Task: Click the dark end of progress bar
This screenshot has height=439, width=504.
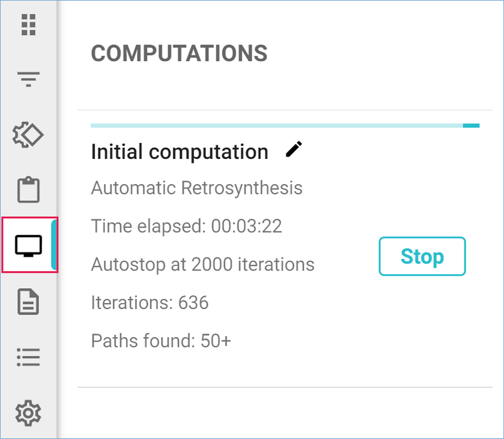Action: (471, 126)
